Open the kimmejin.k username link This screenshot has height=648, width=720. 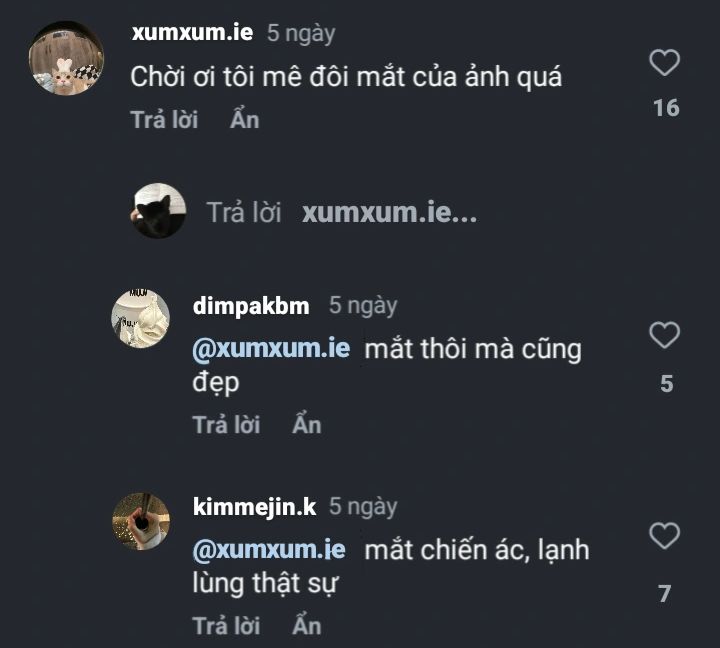click(x=254, y=507)
